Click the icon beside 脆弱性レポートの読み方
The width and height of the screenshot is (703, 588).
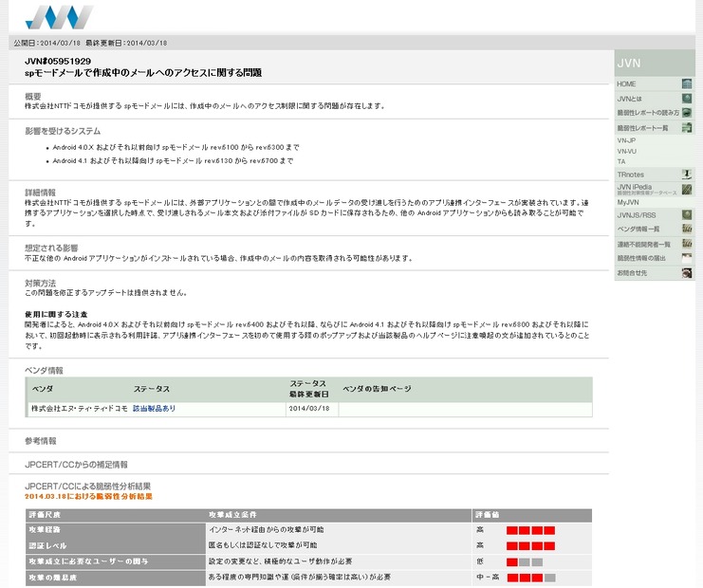(x=687, y=113)
